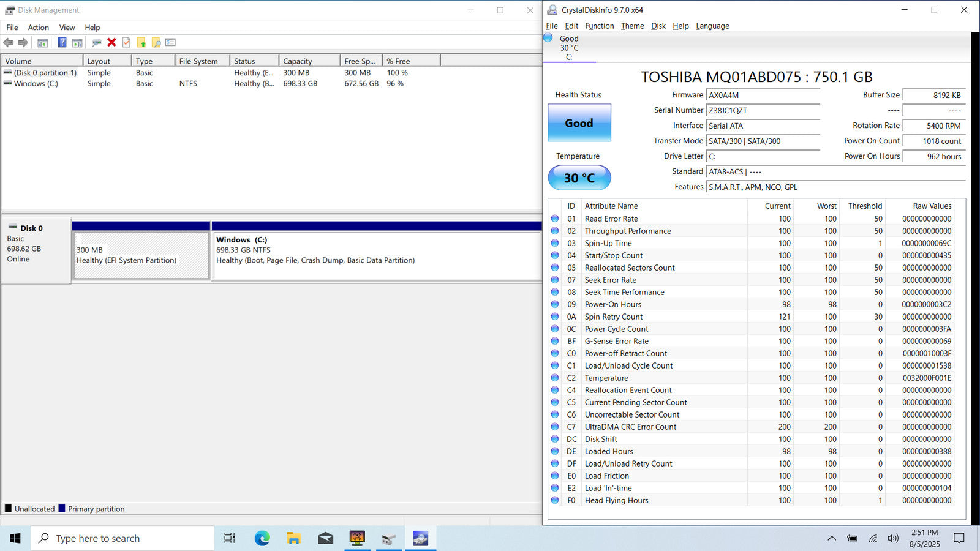Open the View menu in Disk Management
Image resolution: width=980 pixels, height=551 pixels.
tap(67, 28)
